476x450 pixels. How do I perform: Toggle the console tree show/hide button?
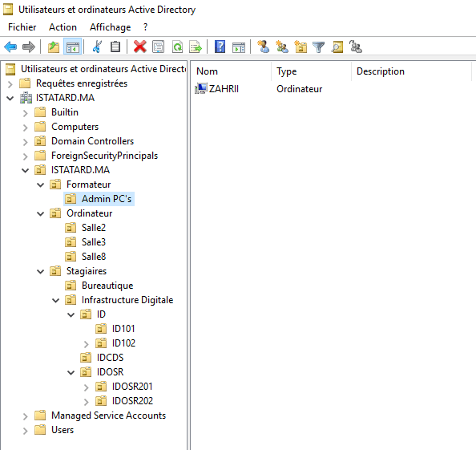tap(73, 47)
